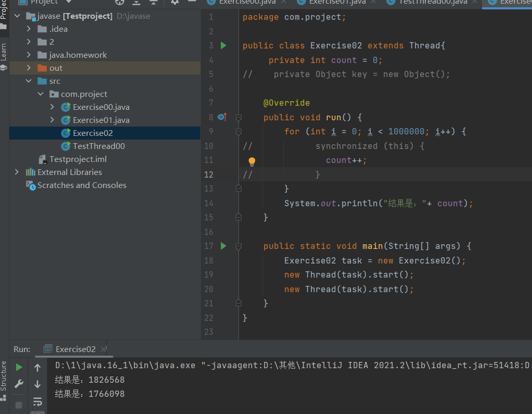This screenshot has height=414, width=532.
Task: Open the Project view dropdown arrow
Action: (x=69, y=2)
